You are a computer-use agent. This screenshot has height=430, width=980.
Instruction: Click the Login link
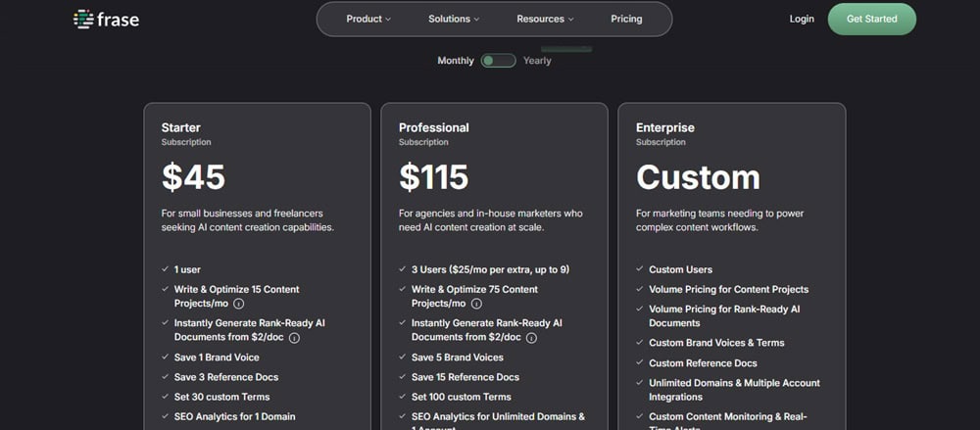coord(802,19)
